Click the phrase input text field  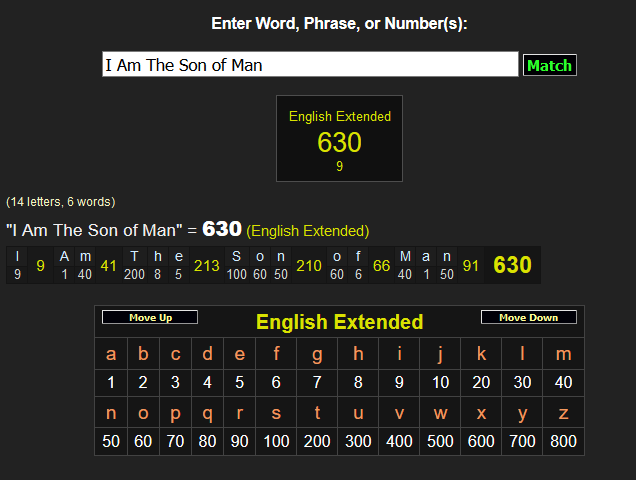[310, 65]
